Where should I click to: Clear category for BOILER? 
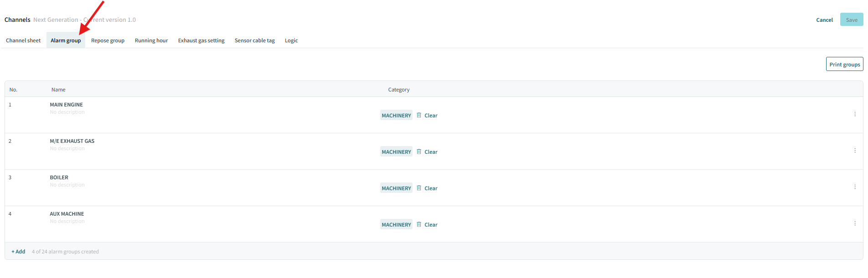(431, 188)
